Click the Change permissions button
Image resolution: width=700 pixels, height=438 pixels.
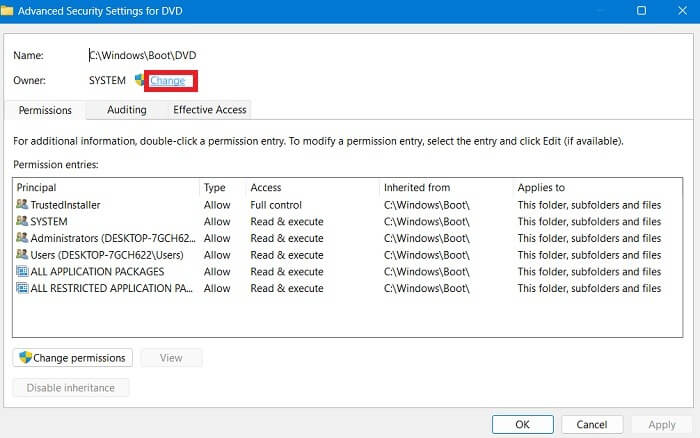73,358
